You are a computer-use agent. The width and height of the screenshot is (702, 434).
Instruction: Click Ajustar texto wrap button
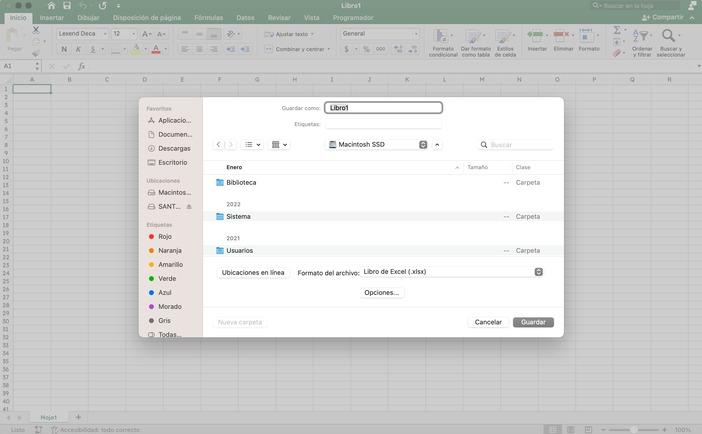[289, 34]
